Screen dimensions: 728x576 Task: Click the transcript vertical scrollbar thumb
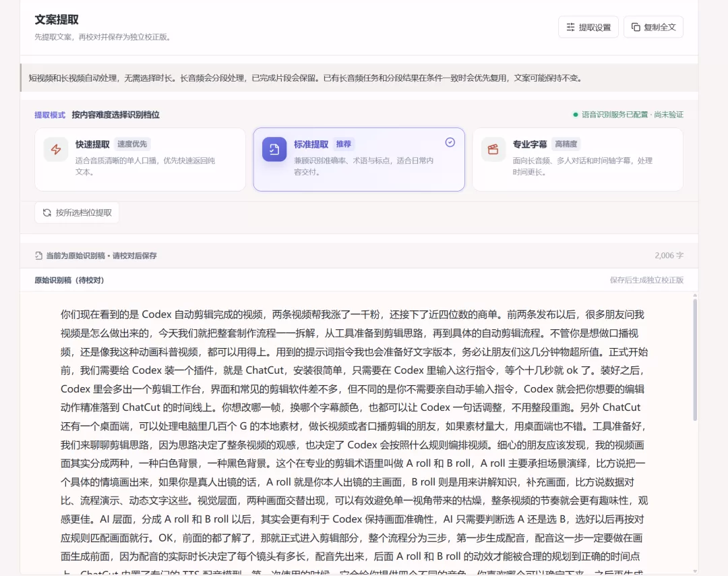coord(695,359)
